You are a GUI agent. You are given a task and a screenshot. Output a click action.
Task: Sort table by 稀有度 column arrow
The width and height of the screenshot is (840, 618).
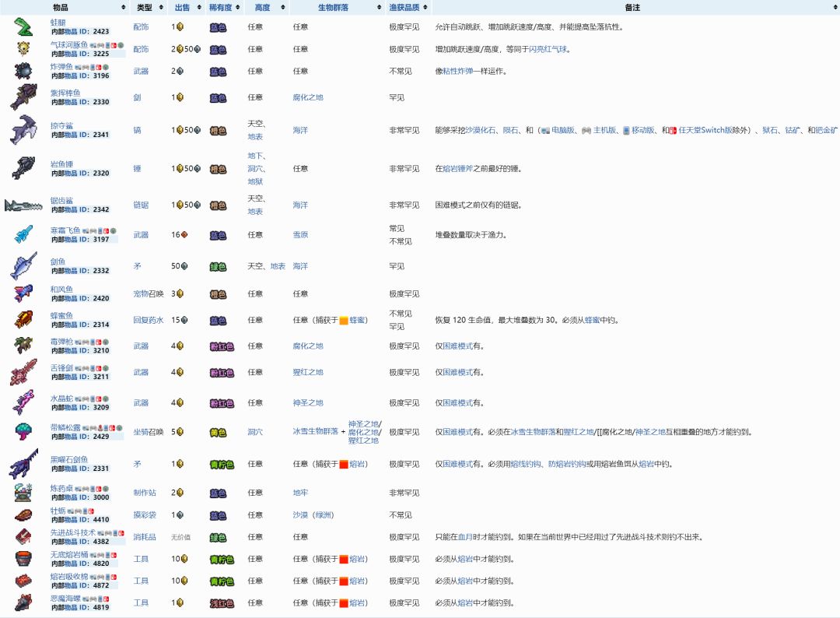click(237, 8)
